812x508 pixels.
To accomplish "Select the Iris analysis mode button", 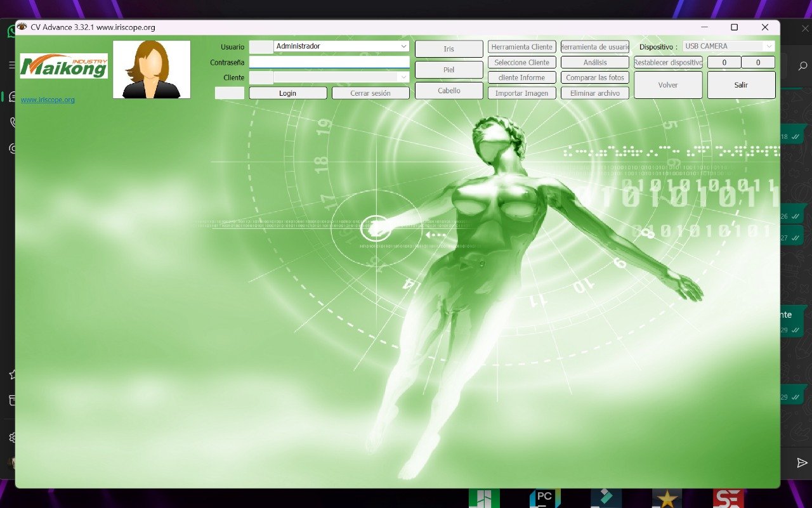I will pyautogui.click(x=449, y=49).
